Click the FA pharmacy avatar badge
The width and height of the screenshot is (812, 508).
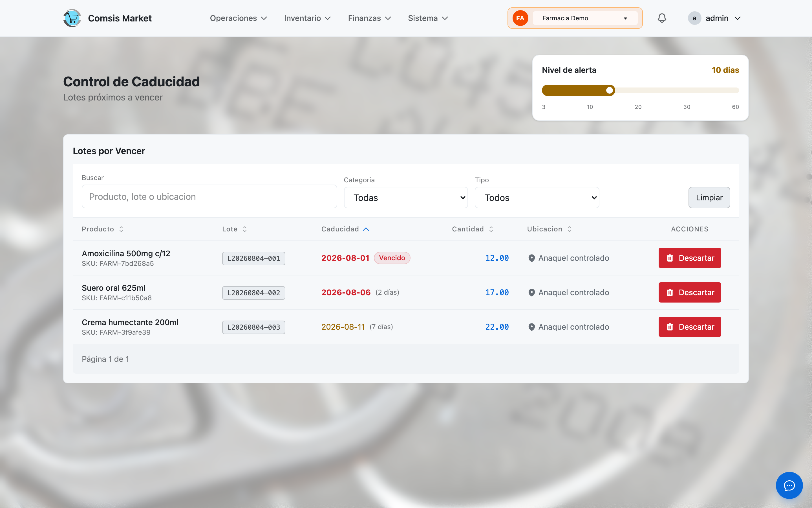click(x=520, y=18)
